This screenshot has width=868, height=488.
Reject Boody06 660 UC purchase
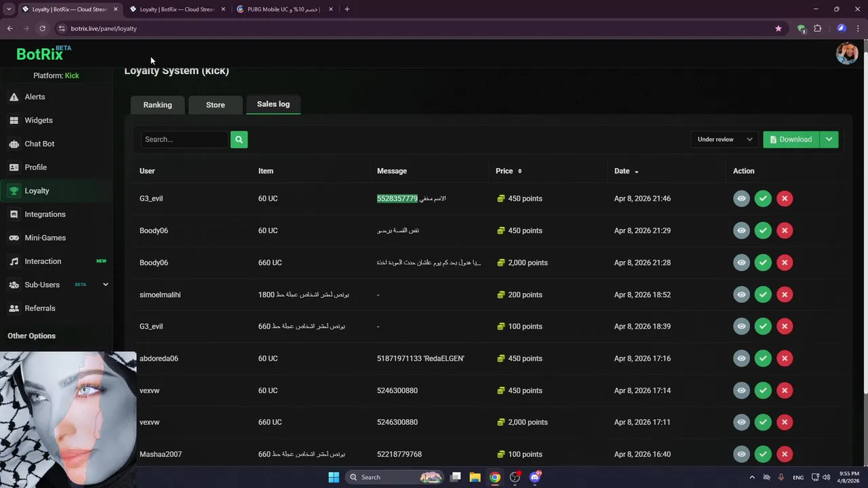click(x=785, y=262)
